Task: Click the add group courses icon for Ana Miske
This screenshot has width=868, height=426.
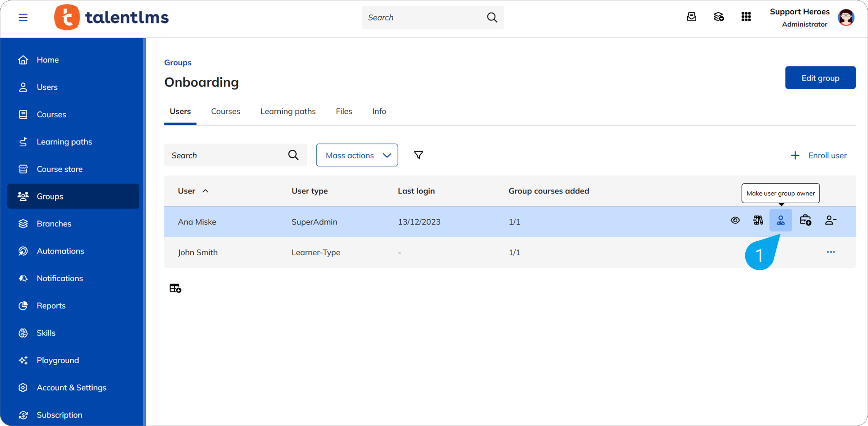Action: coord(805,220)
